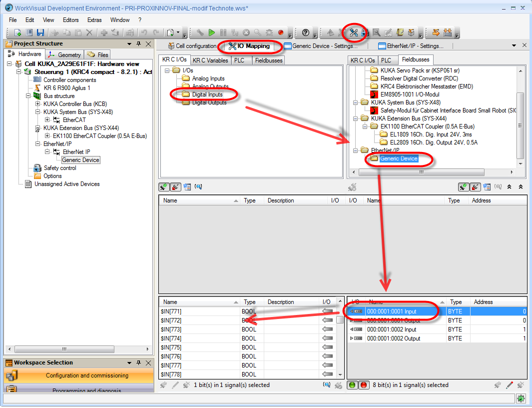Switch to the KR C Variables tab
This screenshot has height=408, width=532.
pyautogui.click(x=210, y=60)
